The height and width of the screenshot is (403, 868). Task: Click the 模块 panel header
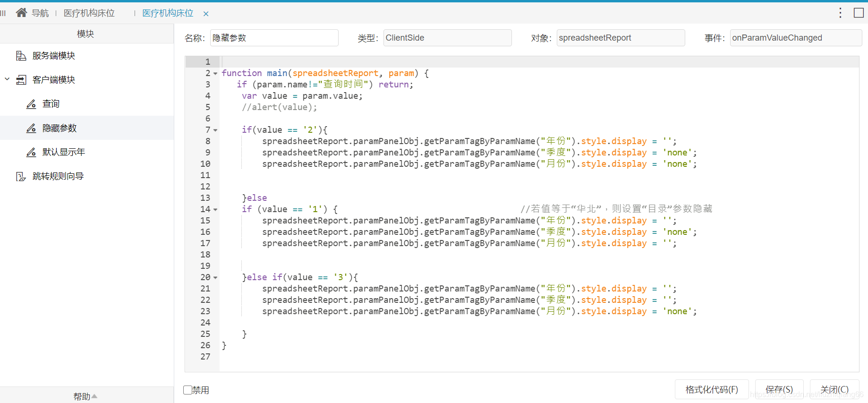point(87,34)
